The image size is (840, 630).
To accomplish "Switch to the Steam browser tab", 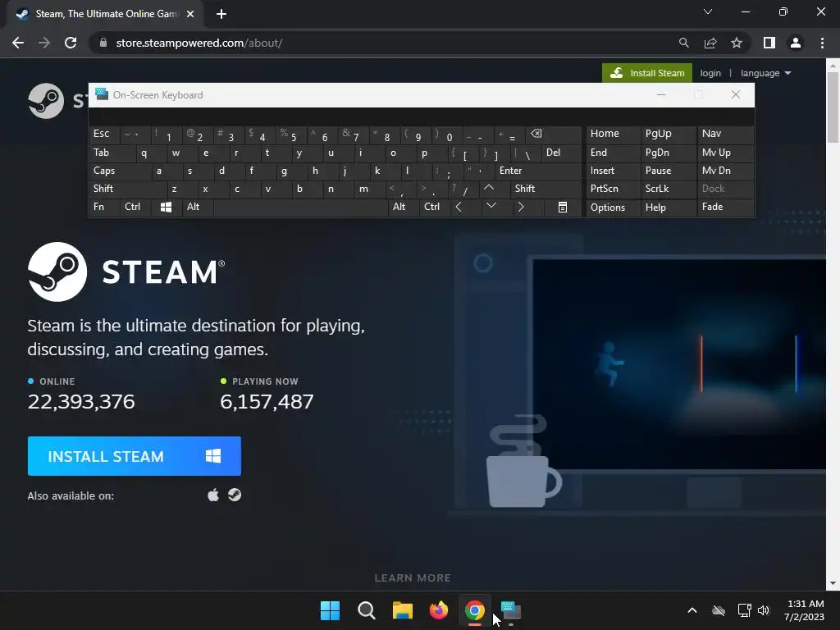I will tap(105, 14).
